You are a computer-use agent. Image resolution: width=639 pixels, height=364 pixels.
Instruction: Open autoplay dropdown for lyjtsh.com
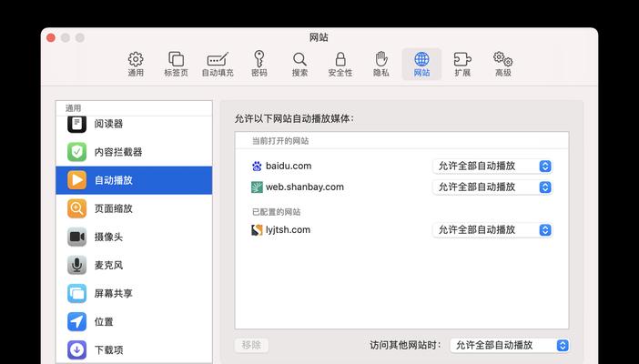tap(492, 230)
